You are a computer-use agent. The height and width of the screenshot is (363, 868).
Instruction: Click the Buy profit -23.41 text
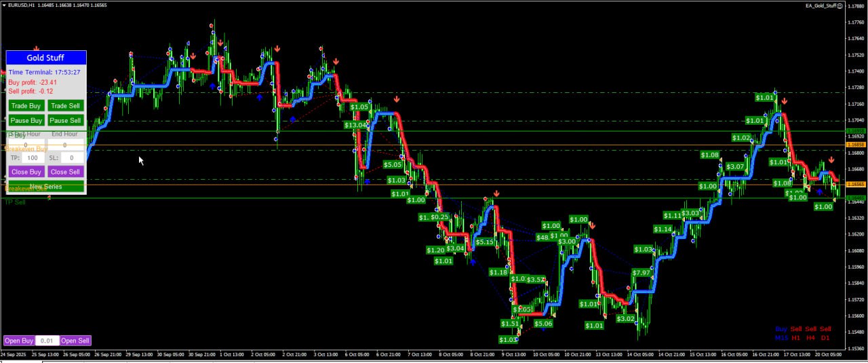[x=33, y=82]
